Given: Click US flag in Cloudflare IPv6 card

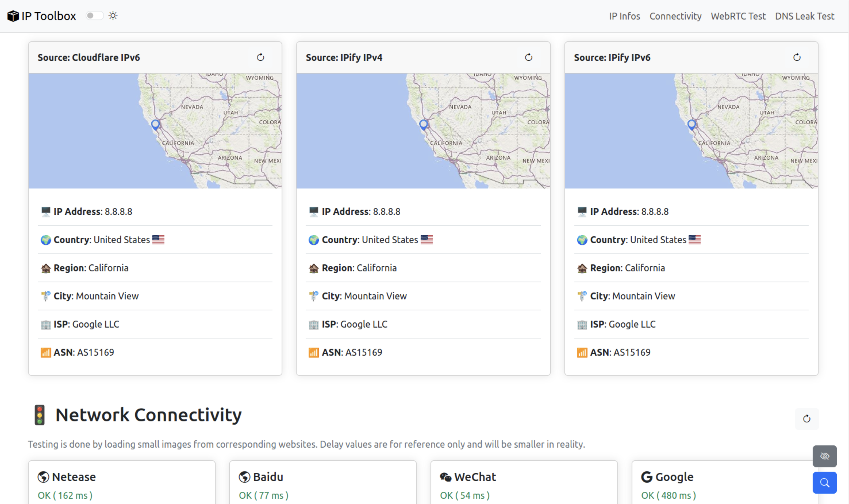Looking at the screenshot, I should (158, 239).
